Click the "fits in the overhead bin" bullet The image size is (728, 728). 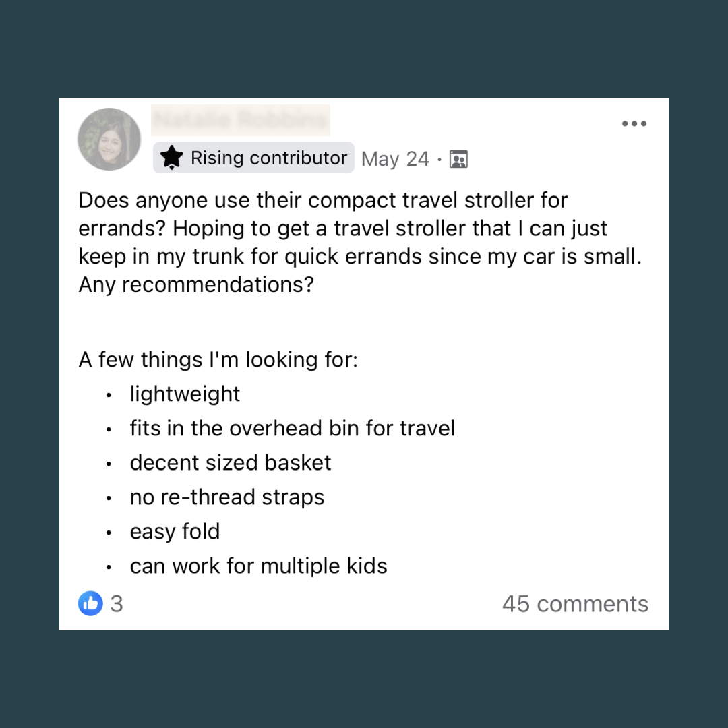(292, 428)
